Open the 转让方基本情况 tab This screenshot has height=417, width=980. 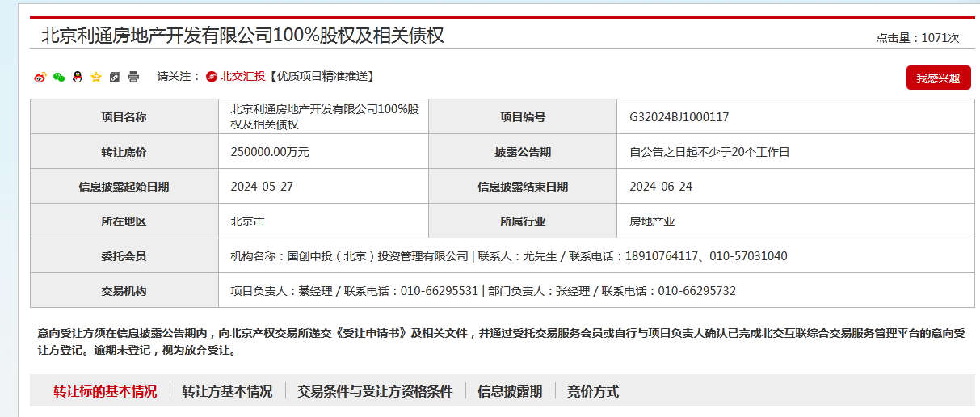[x=227, y=391]
